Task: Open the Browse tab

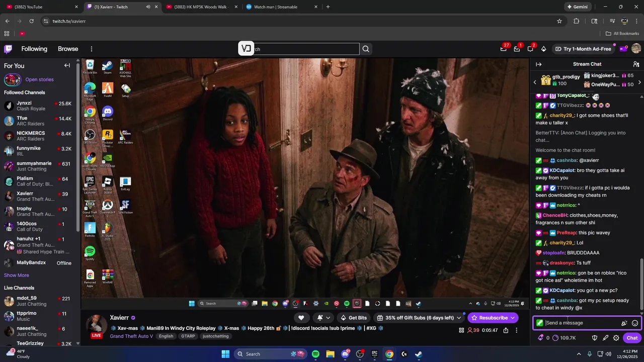Action: pyautogui.click(x=68, y=49)
